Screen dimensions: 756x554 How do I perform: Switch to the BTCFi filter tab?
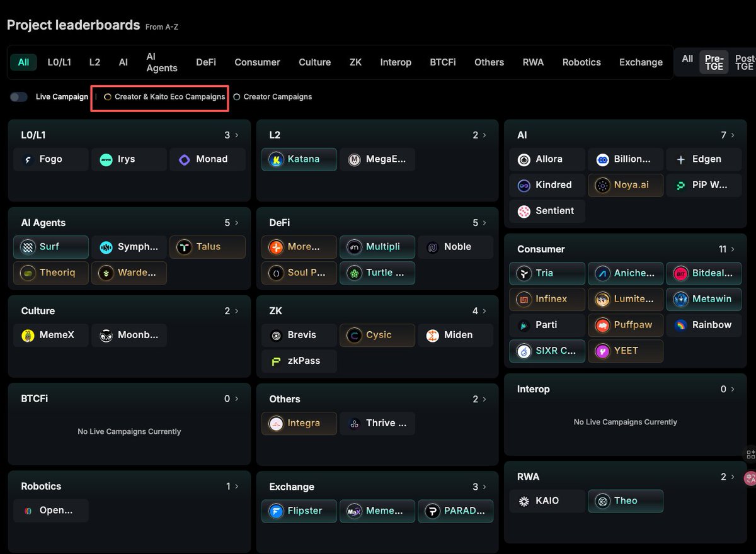click(443, 62)
